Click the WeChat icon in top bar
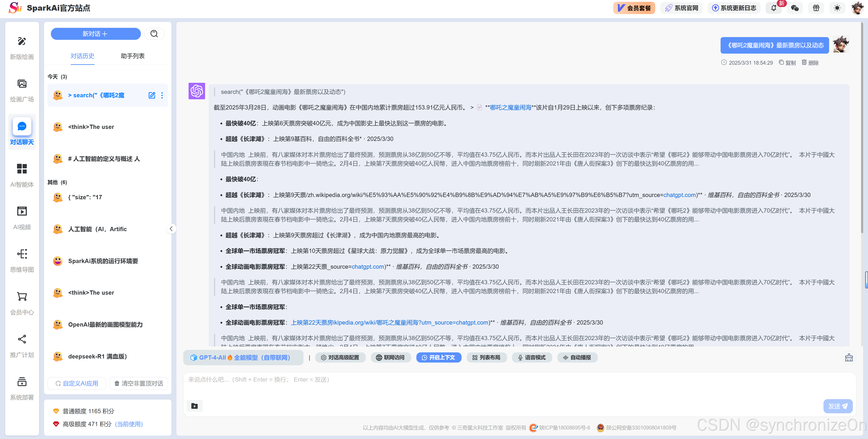Image resolution: width=868 pixels, height=439 pixels. point(795,8)
